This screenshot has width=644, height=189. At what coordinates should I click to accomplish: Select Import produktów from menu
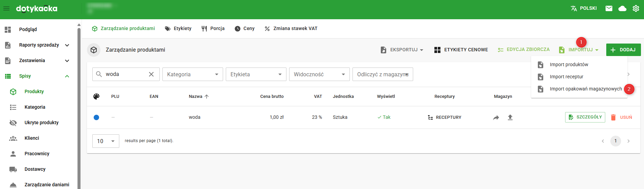[569, 64]
